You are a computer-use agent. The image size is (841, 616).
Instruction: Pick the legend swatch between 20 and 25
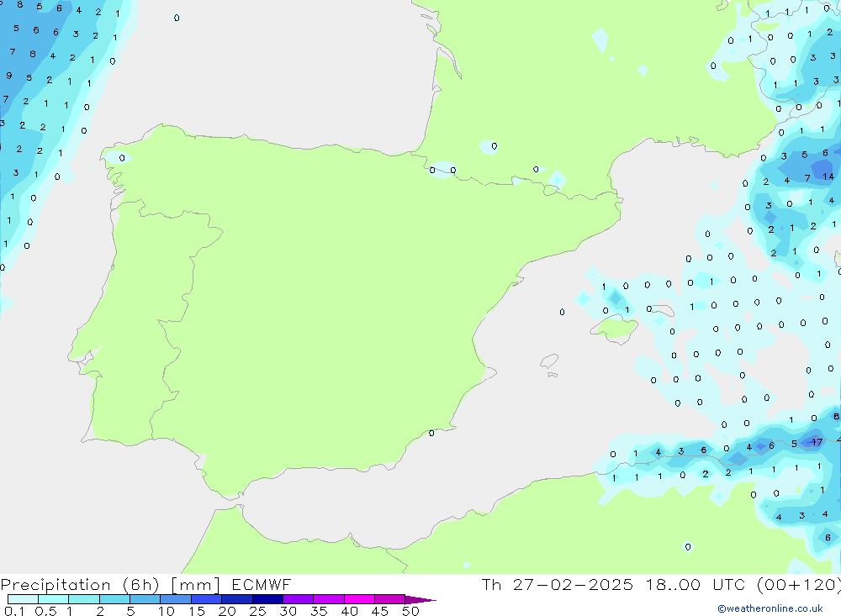click(236, 599)
